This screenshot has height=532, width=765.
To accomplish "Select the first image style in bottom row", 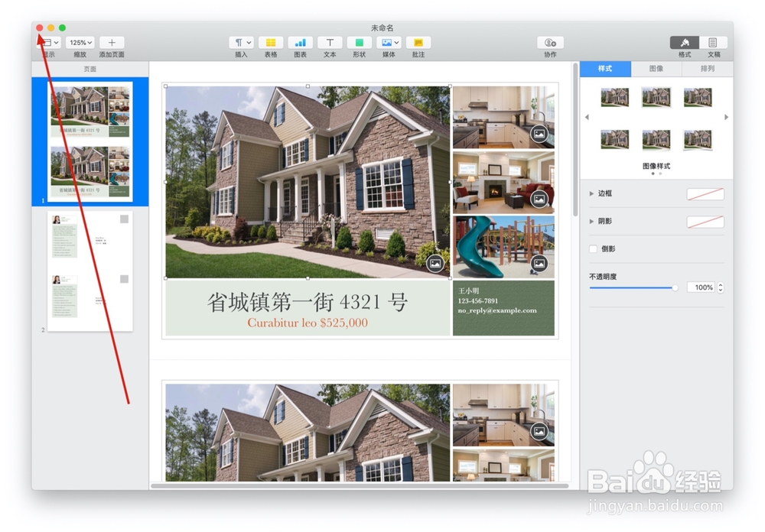I will pyautogui.click(x=615, y=140).
